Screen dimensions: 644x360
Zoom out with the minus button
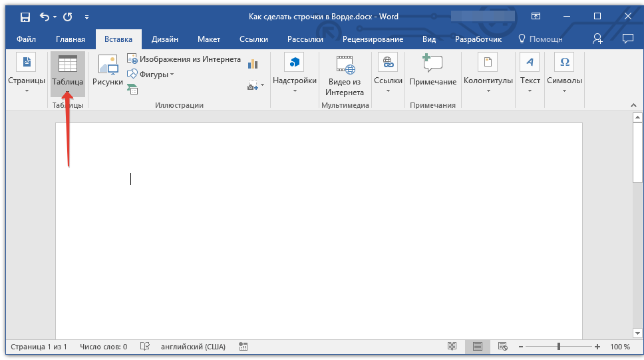tap(521, 347)
